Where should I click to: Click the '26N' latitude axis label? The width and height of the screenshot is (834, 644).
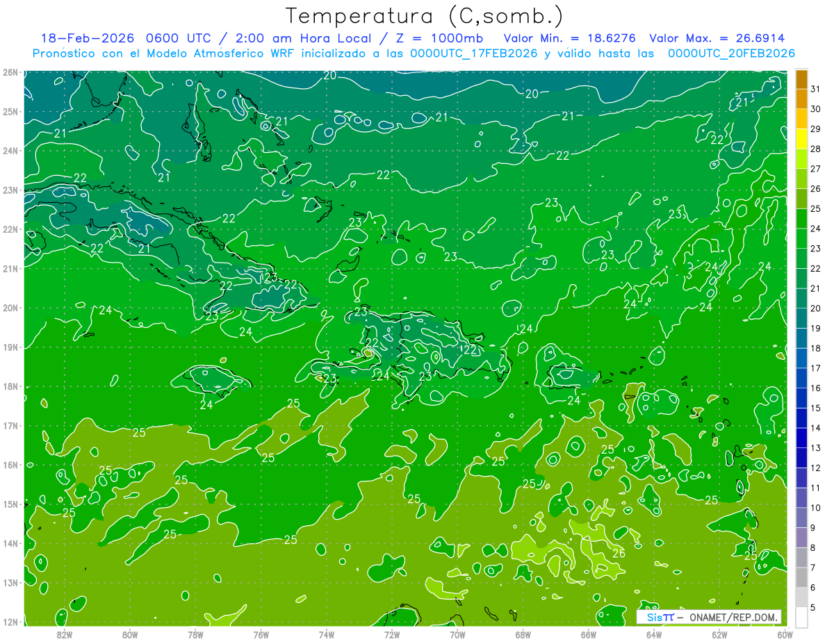[x=10, y=72]
